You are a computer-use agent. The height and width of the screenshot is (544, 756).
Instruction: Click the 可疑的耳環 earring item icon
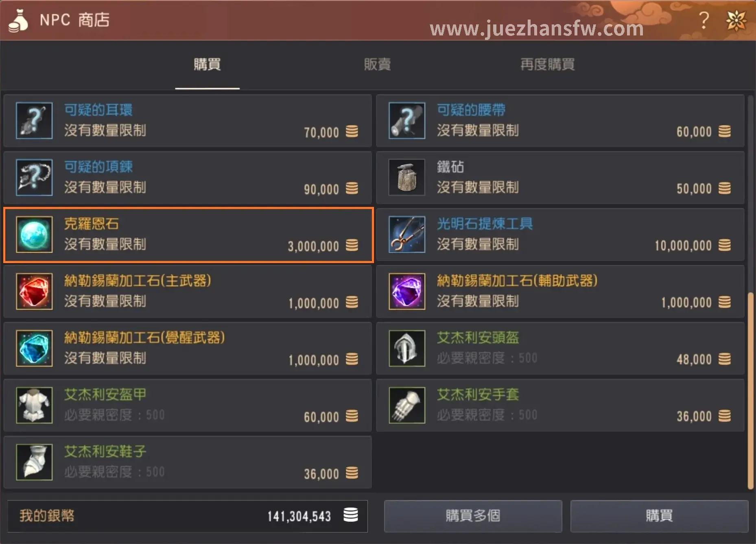[34, 121]
